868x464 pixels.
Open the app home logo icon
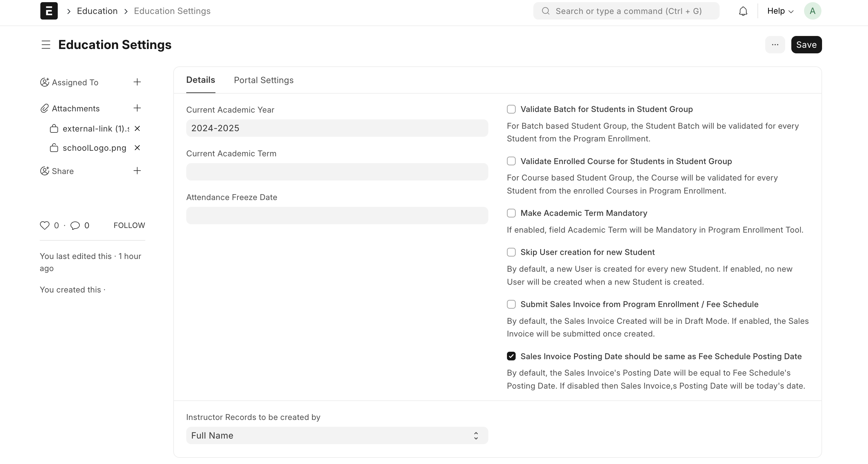pos(49,11)
